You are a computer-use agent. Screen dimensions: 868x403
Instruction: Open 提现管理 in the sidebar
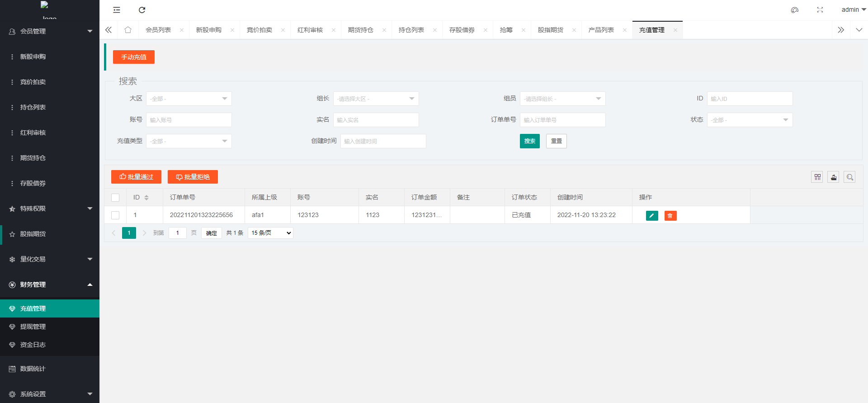pyautogui.click(x=33, y=327)
